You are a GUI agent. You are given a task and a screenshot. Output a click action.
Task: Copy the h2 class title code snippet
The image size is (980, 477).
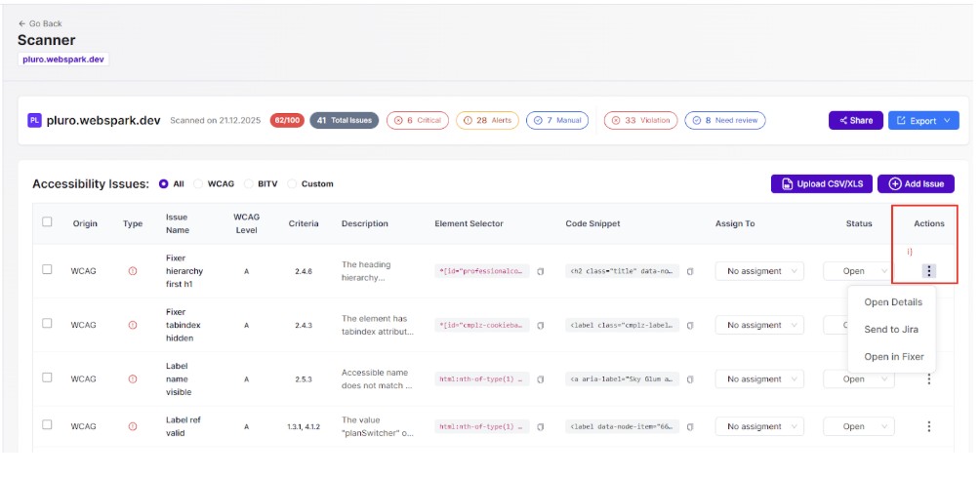click(690, 271)
